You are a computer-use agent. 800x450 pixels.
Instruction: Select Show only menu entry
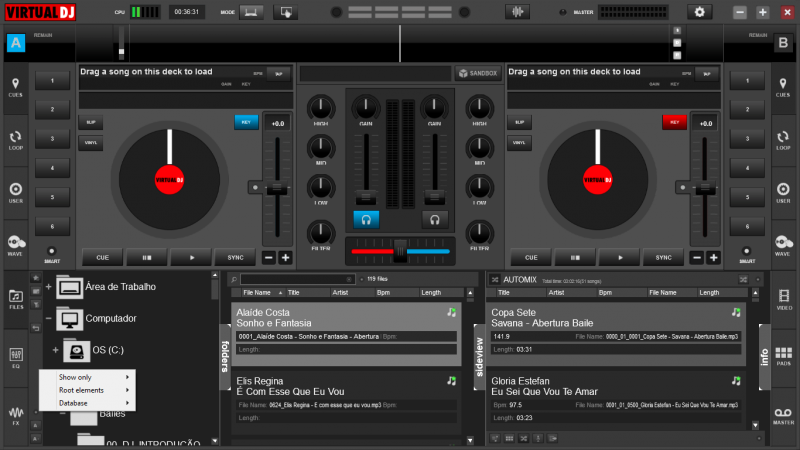(87, 377)
